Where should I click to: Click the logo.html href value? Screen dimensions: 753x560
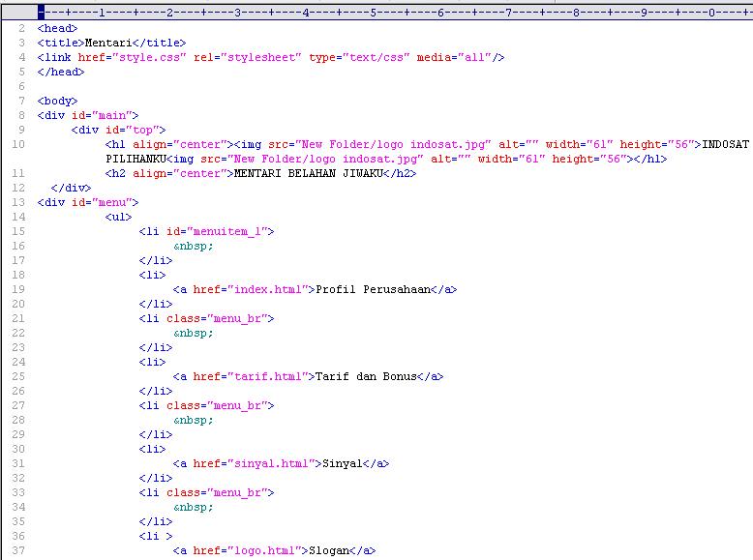[267, 550]
